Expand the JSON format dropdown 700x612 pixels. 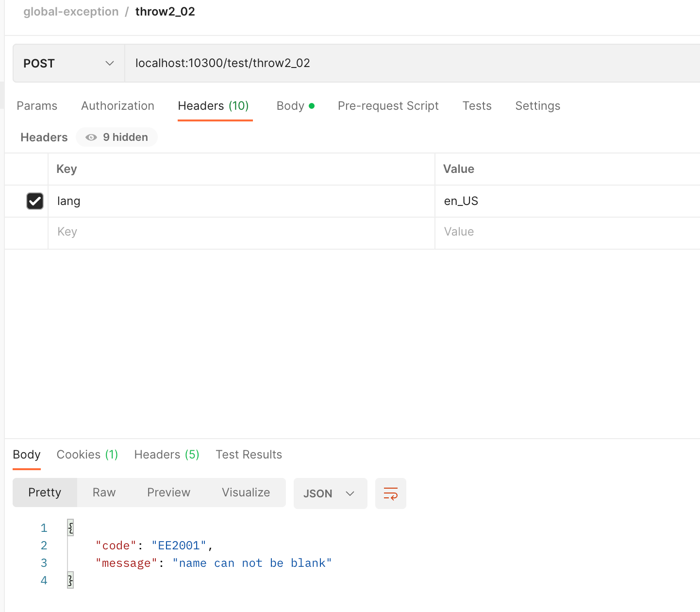pos(330,493)
